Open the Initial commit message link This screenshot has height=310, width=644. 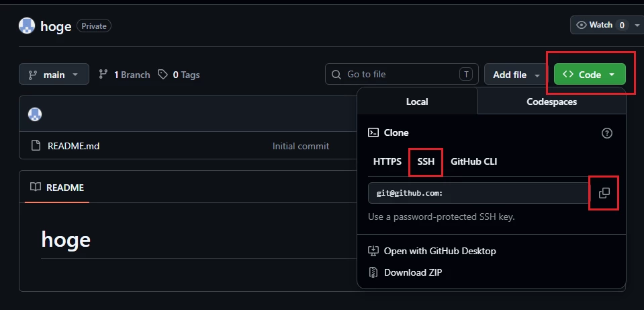tap(301, 145)
